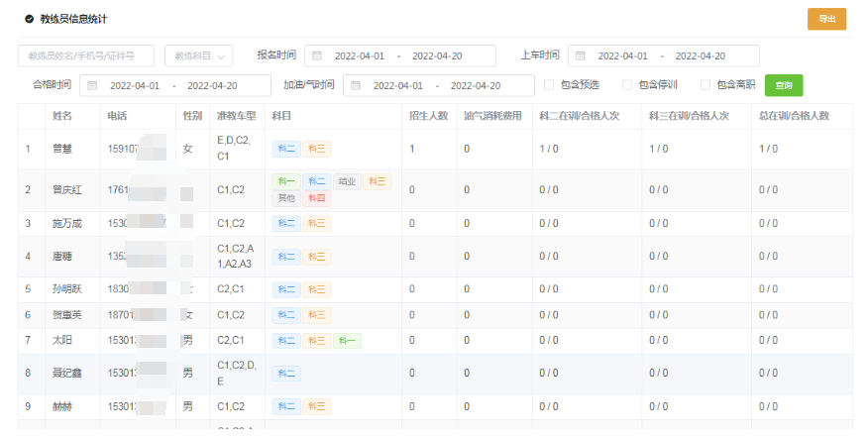This screenshot has height=437, width=868.
Task: Tick the 包含停训 checkbox
Action: point(626,85)
